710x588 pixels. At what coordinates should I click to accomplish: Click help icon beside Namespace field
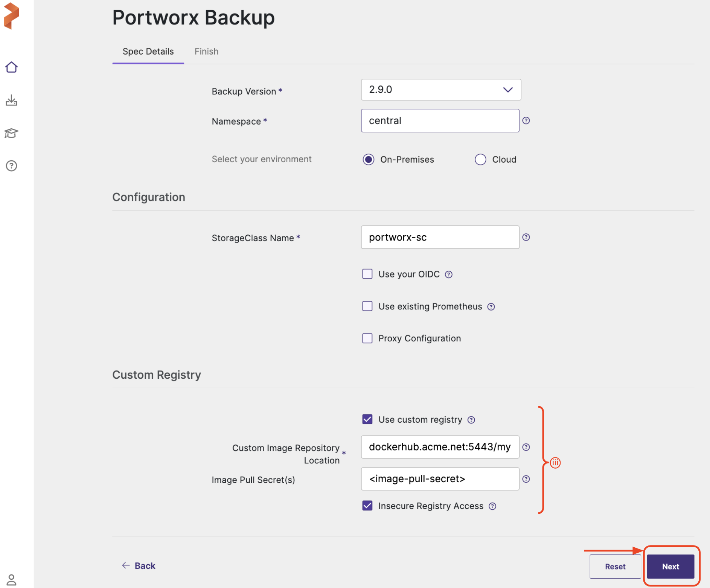[526, 120]
